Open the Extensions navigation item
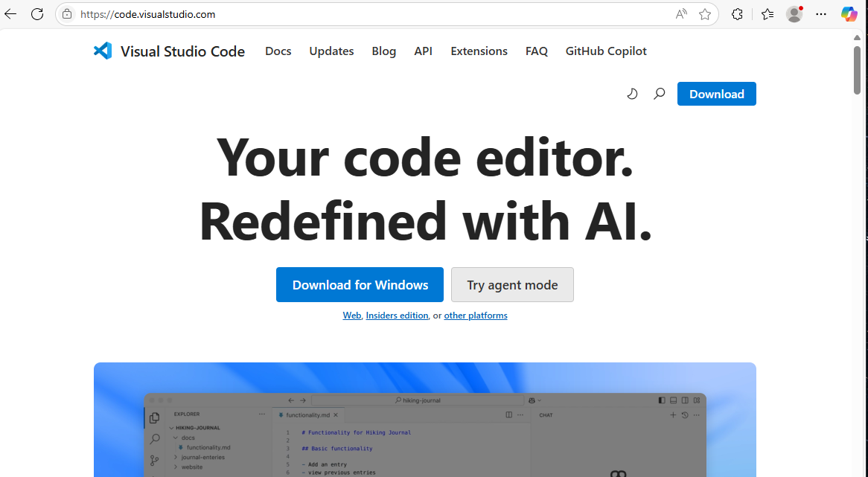Image resolution: width=868 pixels, height=477 pixels. (x=479, y=51)
